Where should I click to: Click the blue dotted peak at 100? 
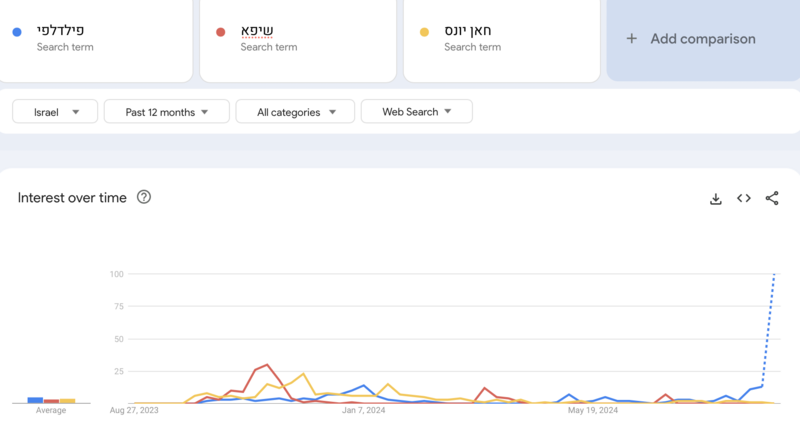coord(774,275)
